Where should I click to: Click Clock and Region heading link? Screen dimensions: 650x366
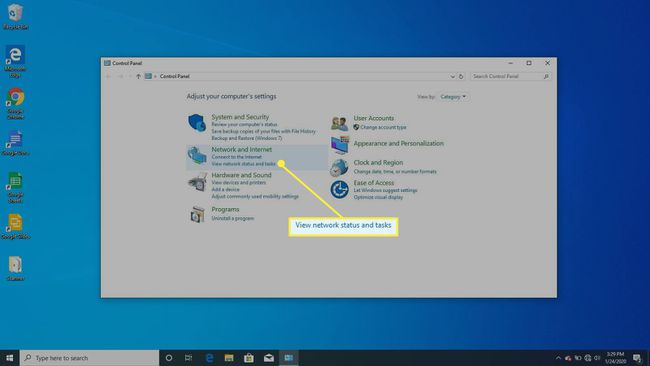[x=378, y=162]
